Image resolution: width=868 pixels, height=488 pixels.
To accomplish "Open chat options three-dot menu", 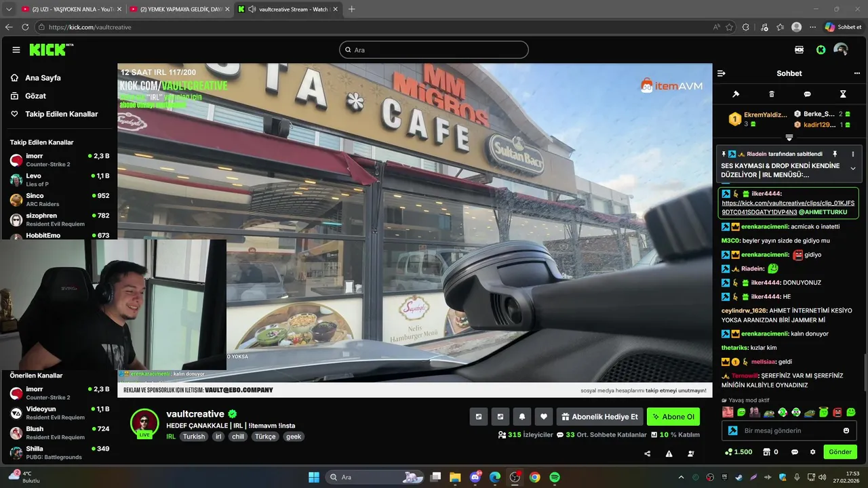I will click(857, 73).
